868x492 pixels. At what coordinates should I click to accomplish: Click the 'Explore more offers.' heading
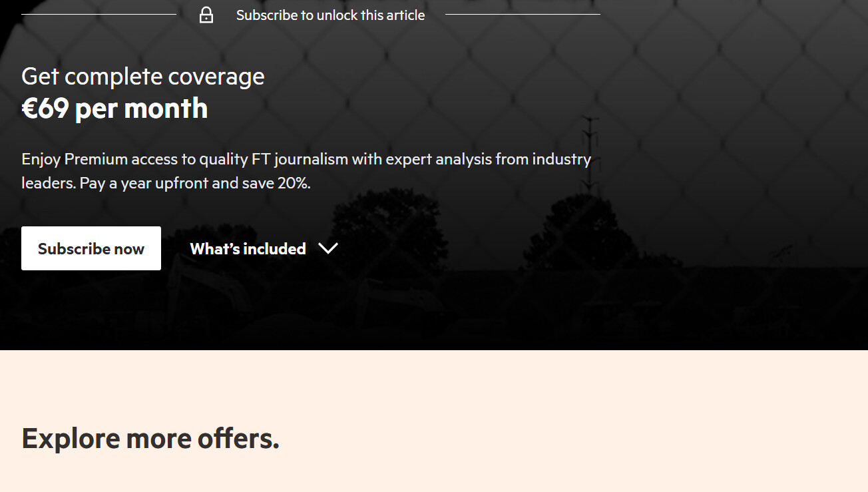(x=150, y=438)
